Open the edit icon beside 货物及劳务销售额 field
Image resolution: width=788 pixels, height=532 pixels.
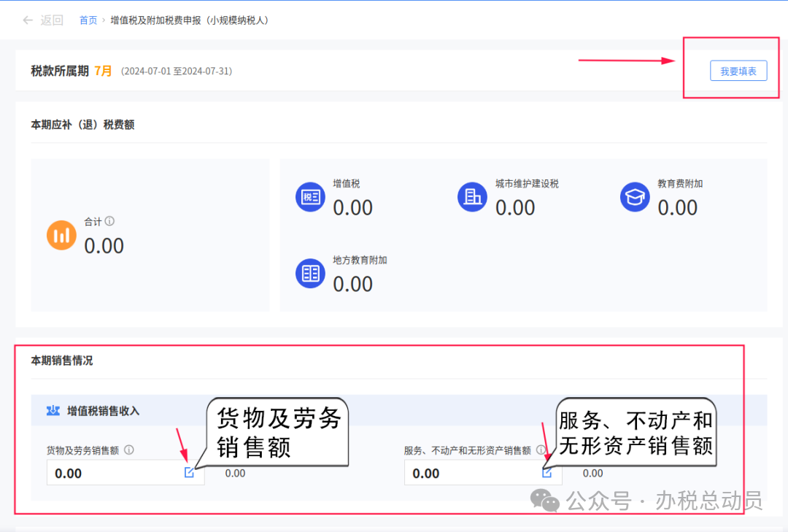[190, 472]
